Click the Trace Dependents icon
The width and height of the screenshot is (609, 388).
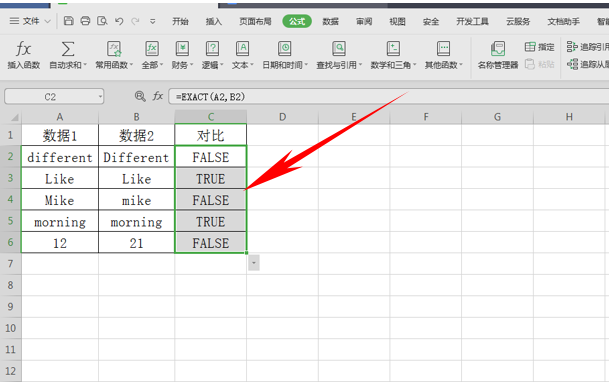572,64
